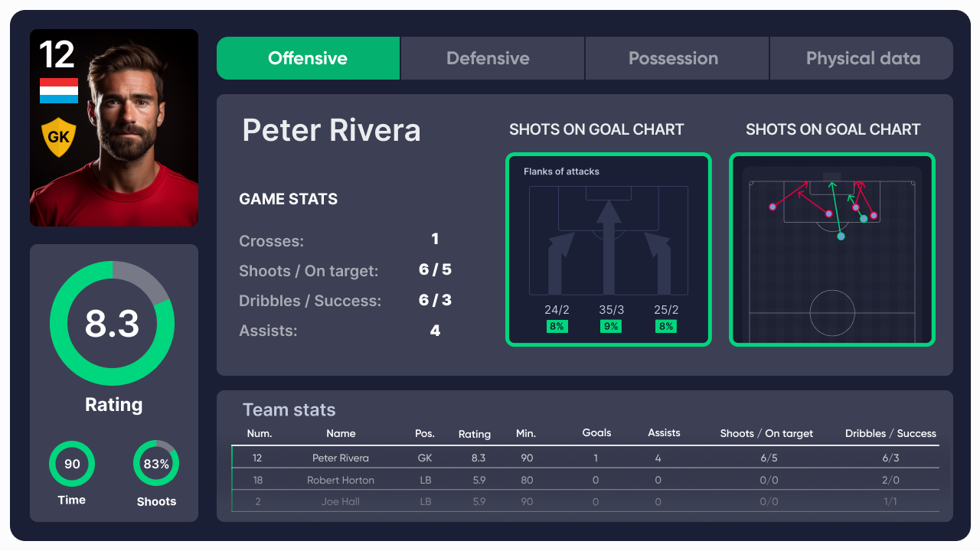Click the 90 Time circular gauge
The image size is (980, 551).
pos(72,464)
